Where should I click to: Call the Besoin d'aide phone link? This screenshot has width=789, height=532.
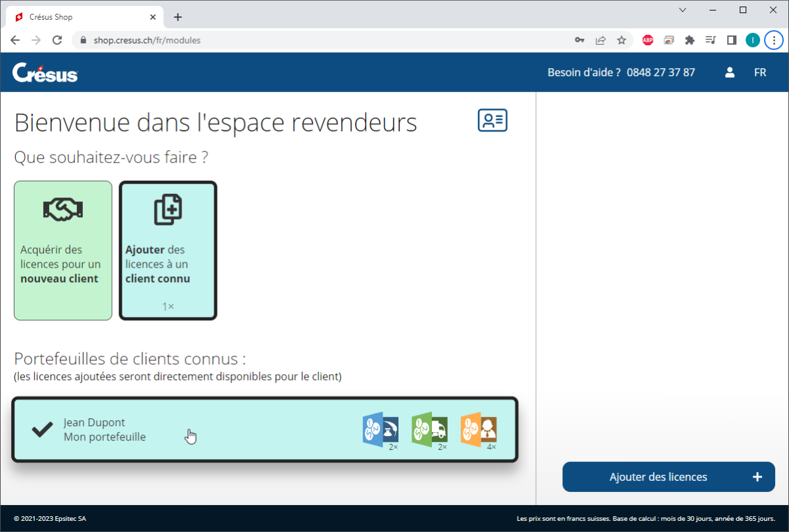[661, 72]
